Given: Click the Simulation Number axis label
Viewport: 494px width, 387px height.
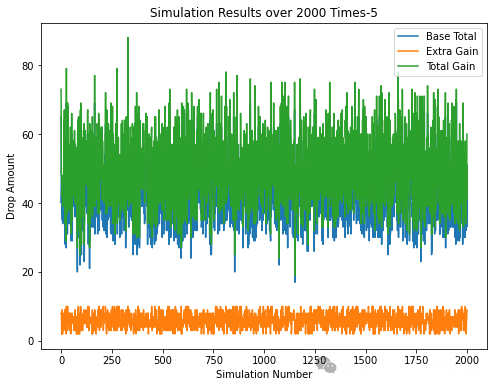Looking at the screenshot, I should click(x=264, y=374).
